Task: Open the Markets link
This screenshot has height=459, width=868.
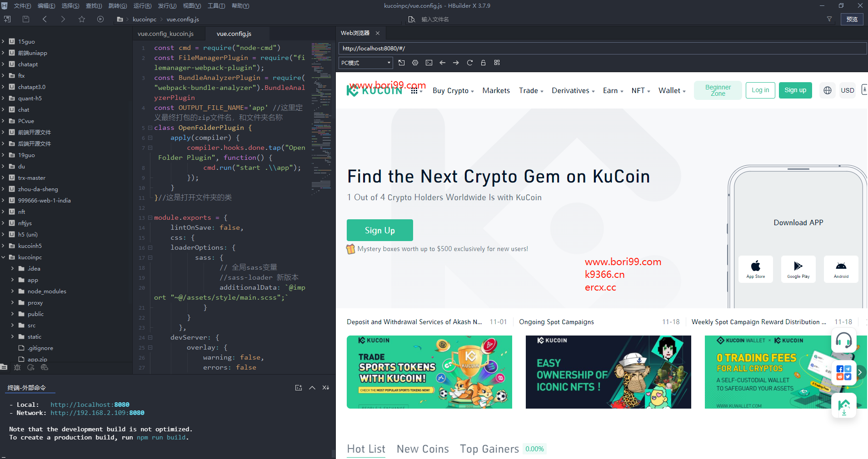Action: [496, 91]
